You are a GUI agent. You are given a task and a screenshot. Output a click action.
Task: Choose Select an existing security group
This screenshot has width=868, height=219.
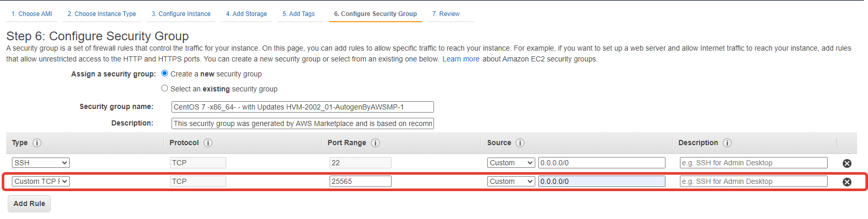pos(165,88)
